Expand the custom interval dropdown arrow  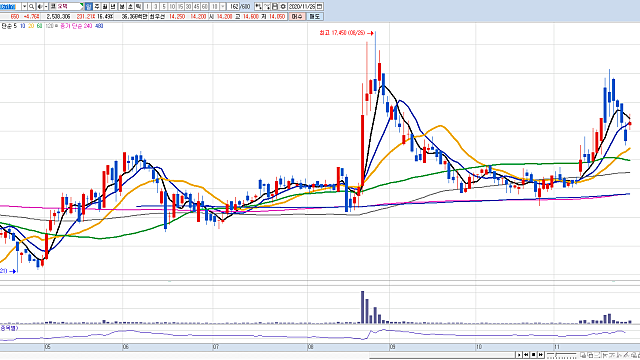222,7
